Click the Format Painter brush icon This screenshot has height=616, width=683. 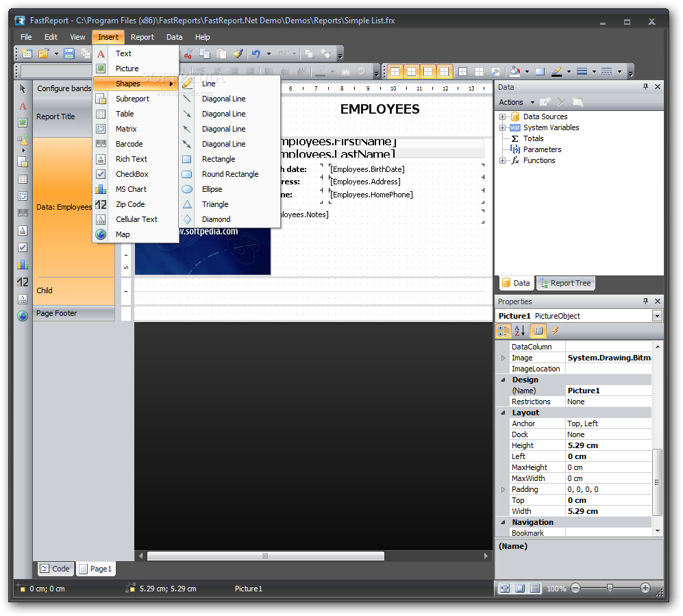point(238,53)
